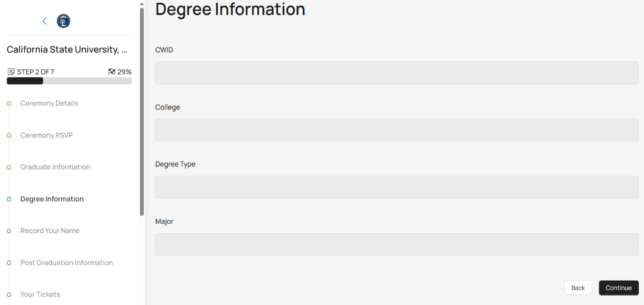Click the 29% step progress bar

[x=69, y=81]
